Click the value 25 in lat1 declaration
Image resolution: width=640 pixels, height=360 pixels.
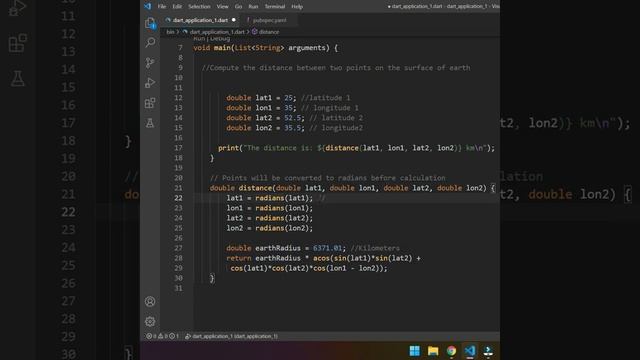pos(289,98)
